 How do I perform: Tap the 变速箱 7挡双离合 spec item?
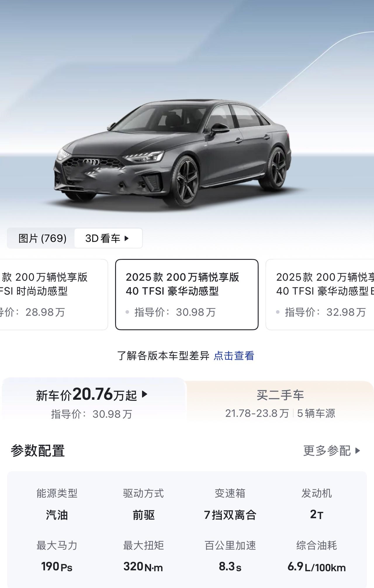coord(230,504)
